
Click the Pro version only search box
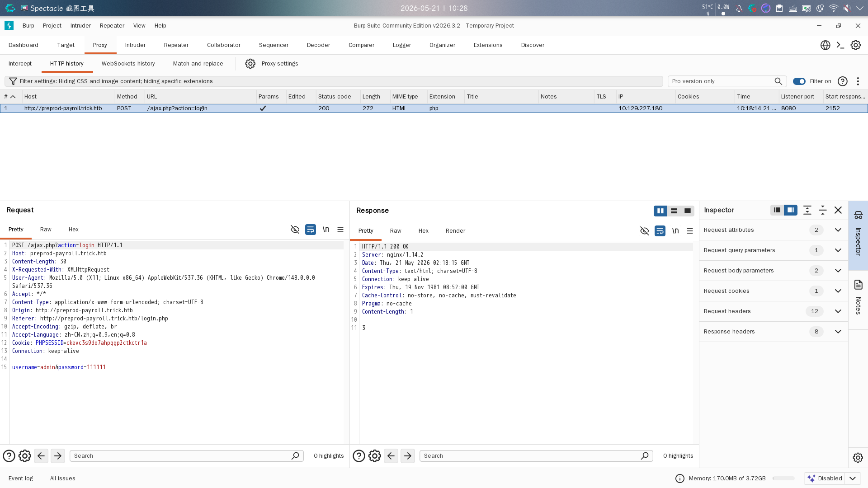(x=727, y=81)
